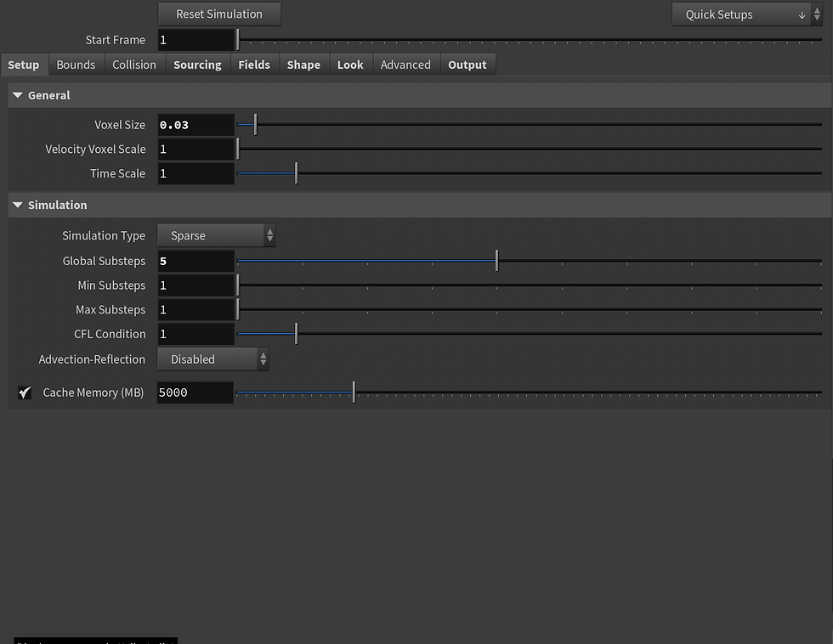Click the Advection-Reflection label
The image size is (833, 644).
click(92, 359)
